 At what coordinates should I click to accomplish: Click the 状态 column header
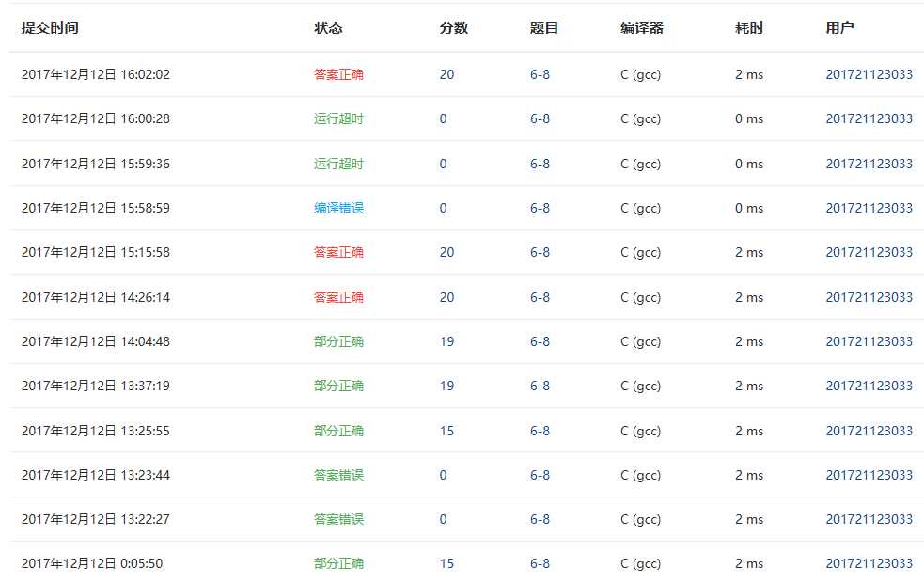pyautogui.click(x=328, y=27)
